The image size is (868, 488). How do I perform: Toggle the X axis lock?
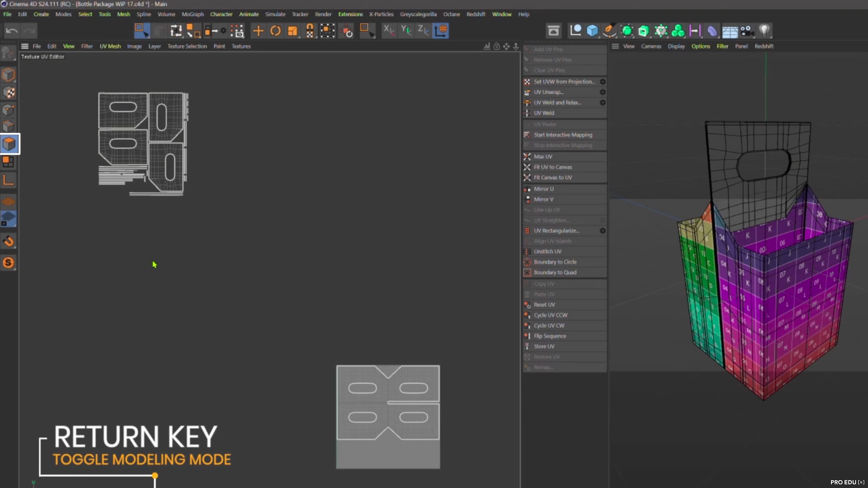click(388, 31)
